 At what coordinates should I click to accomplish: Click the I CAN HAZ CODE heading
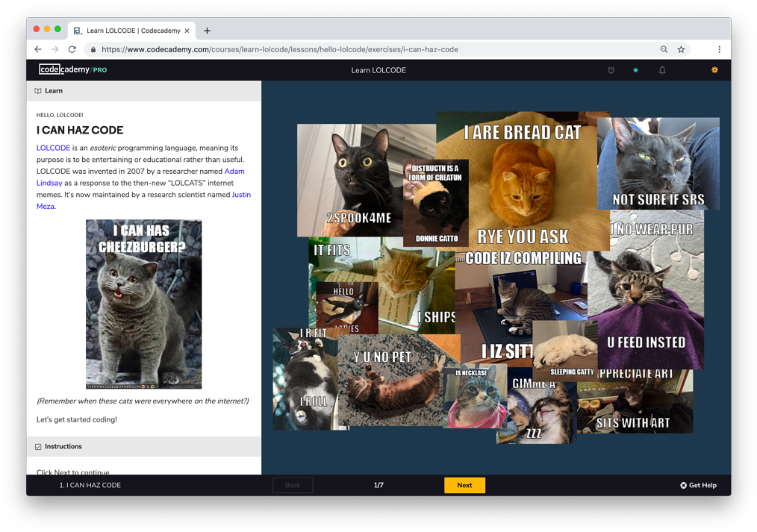click(x=80, y=131)
